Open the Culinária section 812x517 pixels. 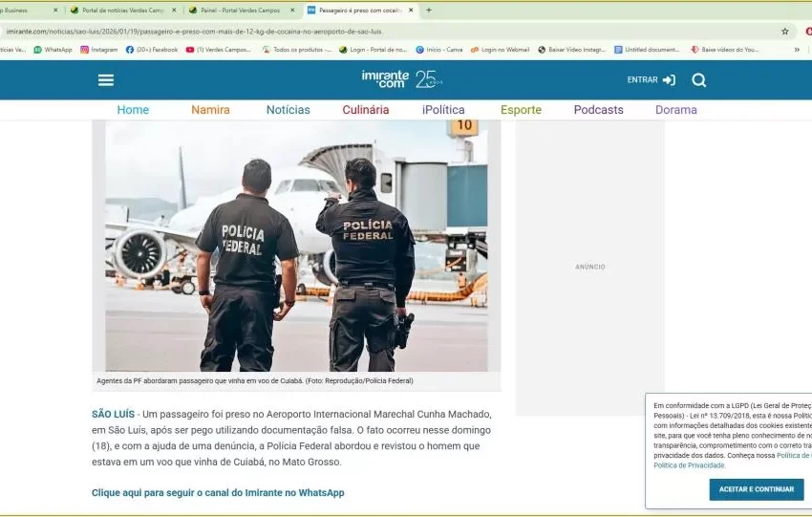click(x=366, y=110)
